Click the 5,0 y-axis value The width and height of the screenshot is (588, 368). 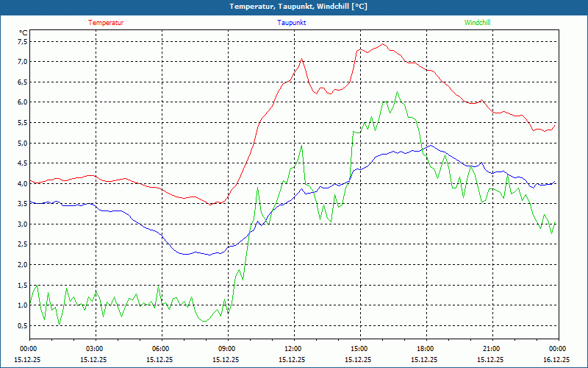[23, 143]
